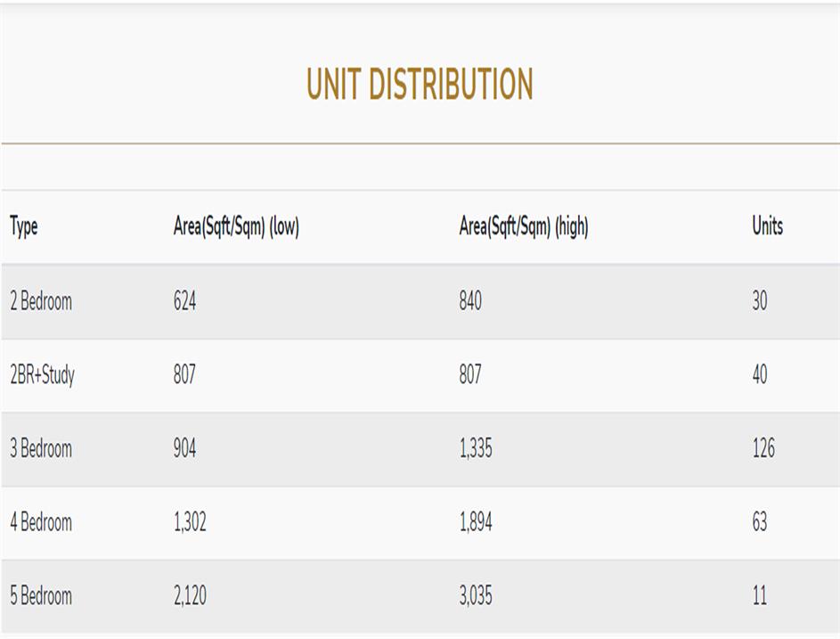
Task: Select the 126 units cell
Action: click(x=763, y=448)
